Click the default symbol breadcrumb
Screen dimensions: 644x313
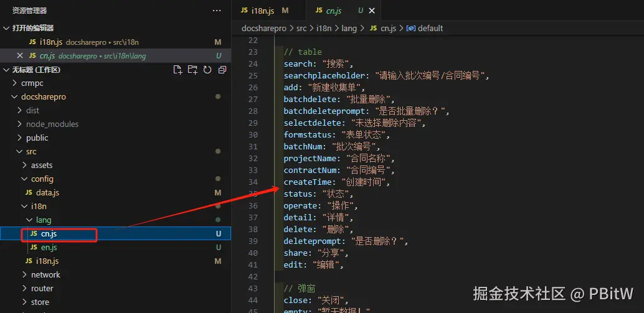(430, 28)
